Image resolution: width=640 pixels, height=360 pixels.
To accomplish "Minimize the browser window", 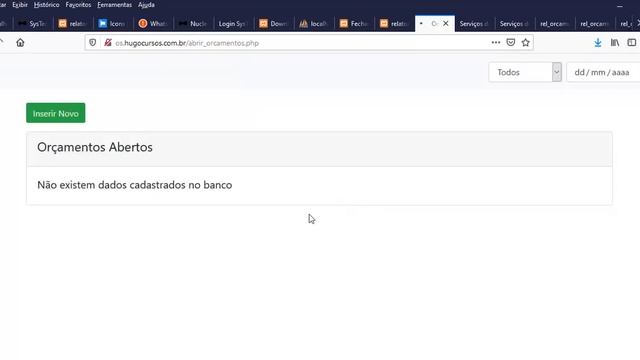I will (x=620, y=6).
